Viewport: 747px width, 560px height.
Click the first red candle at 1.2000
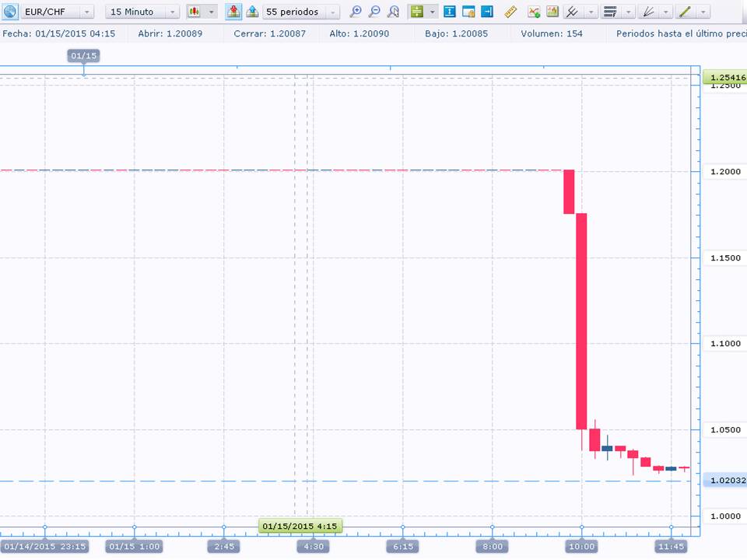click(569, 191)
